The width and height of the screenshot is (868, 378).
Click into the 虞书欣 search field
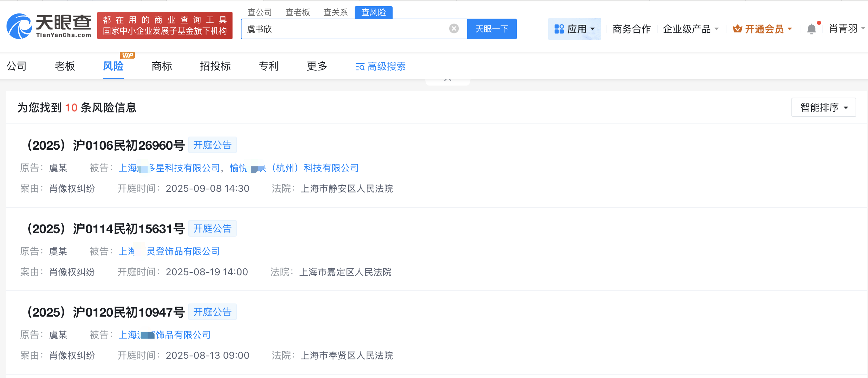pyautogui.click(x=345, y=29)
